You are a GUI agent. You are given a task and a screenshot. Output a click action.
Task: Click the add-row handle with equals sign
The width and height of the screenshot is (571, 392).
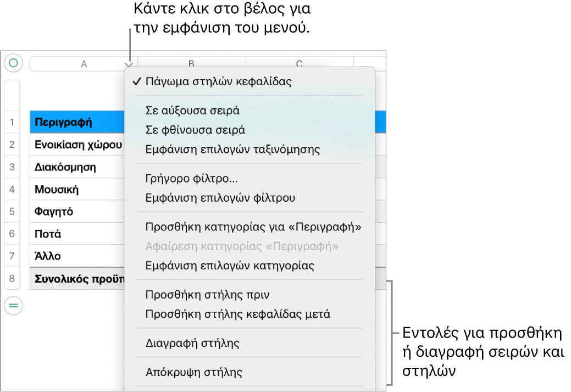tap(14, 305)
